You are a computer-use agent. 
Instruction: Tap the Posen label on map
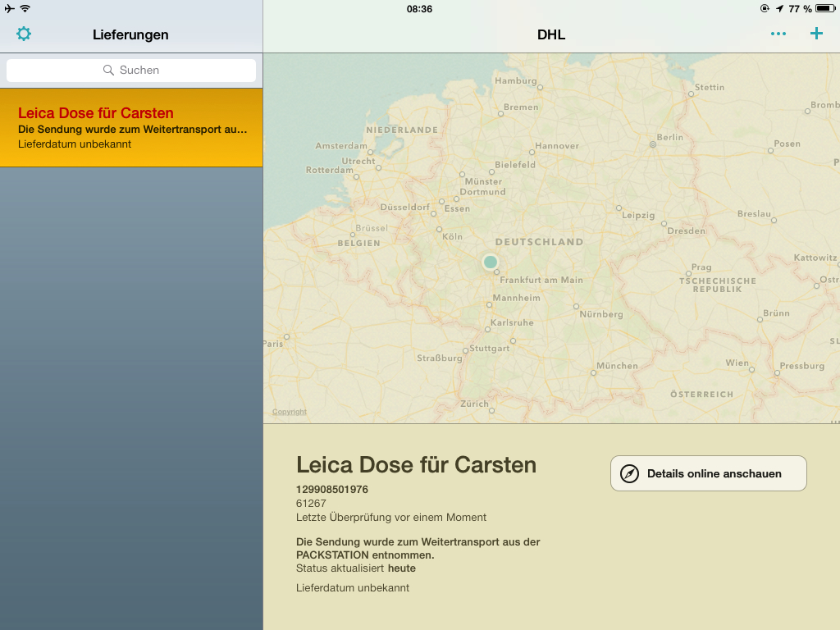point(787,144)
